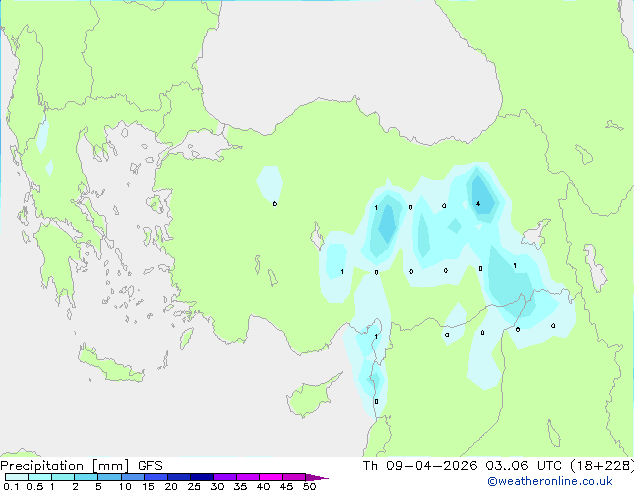
Task: Click the '25' legend scale label
Action: [x=194, y=486]
